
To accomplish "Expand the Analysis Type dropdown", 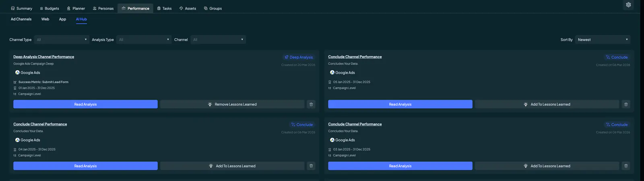I will [144, 39].
